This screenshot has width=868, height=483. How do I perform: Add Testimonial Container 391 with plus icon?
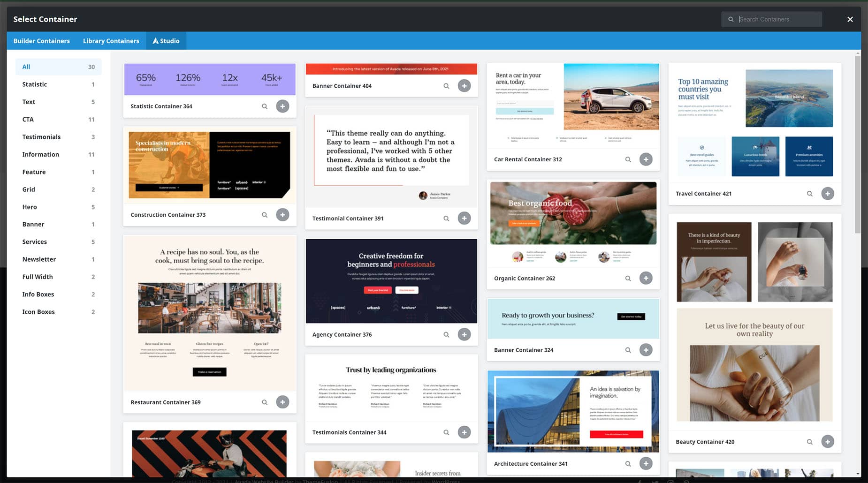pyautogui.click(x=464, y=218)
